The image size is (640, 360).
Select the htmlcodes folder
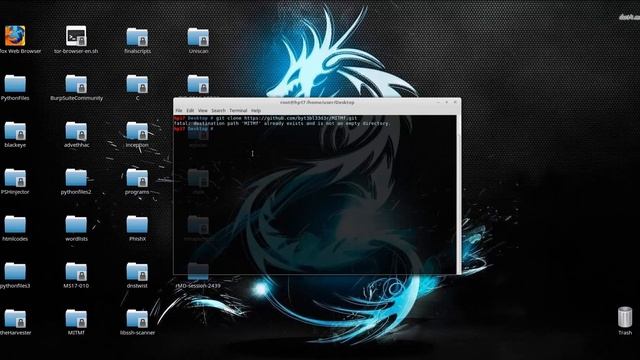15,224
